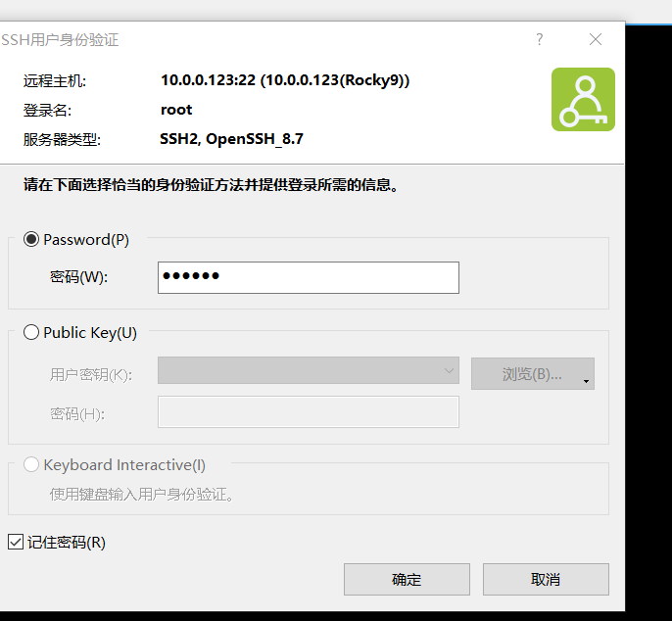Viewport: 672px width, 621px height.
Task: Click the remote host text 10.0.0.123:22
Action: coord(208,80)
